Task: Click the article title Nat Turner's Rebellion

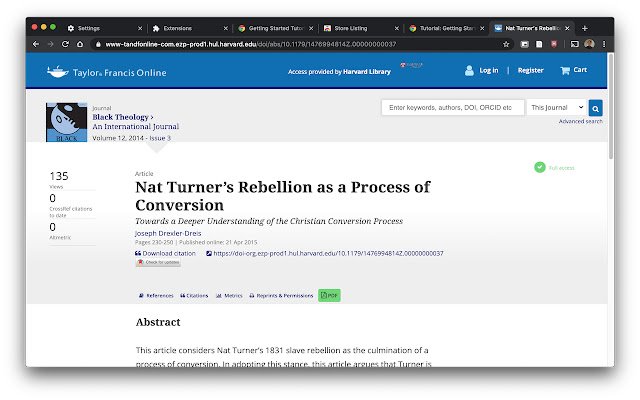Action: point(282,196)
